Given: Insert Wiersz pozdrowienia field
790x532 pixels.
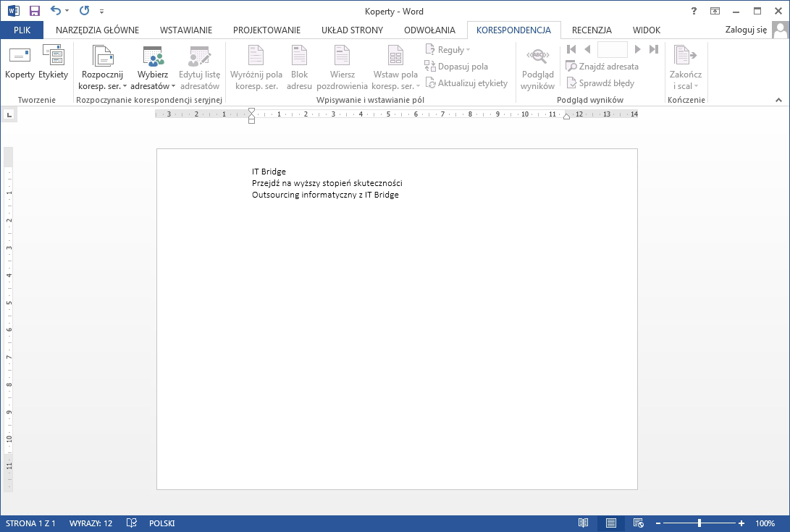Looking at the screenshot, I should pos(342,68).
